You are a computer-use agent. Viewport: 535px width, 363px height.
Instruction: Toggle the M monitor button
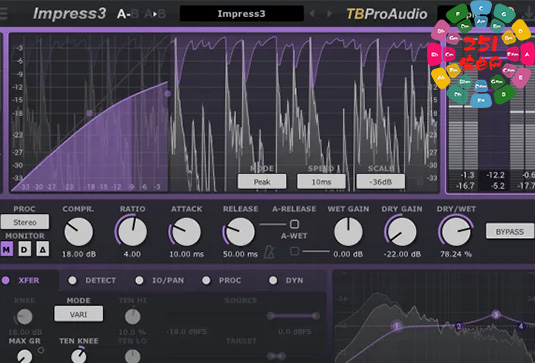(x=6, y=249)
